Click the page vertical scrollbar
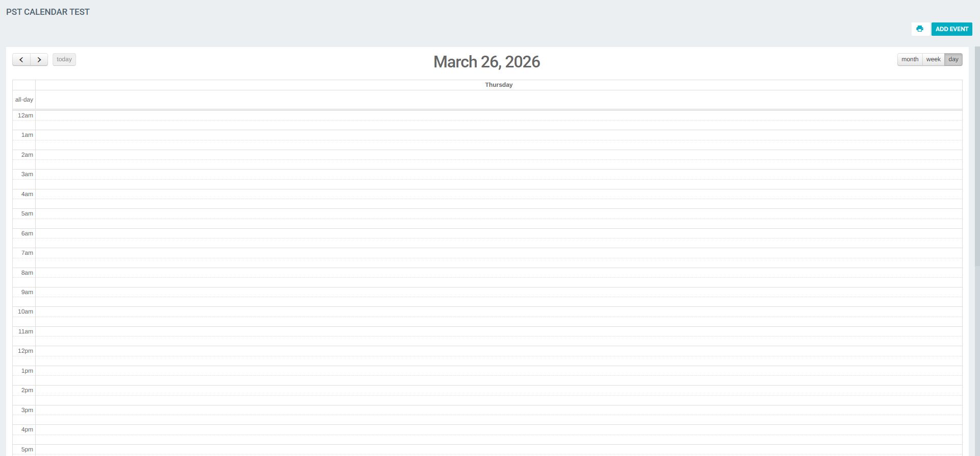Viewport: 980px width, 456px height. point(977,204)
